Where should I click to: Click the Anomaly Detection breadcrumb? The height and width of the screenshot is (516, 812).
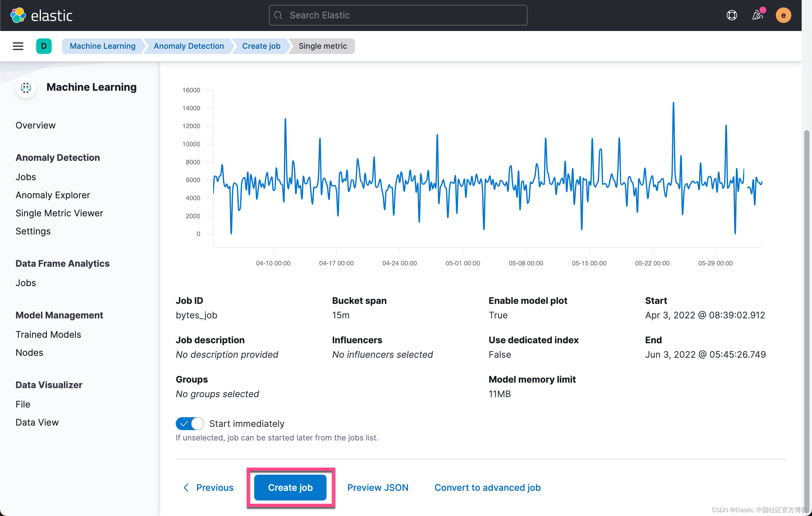(x=189, y=46)
